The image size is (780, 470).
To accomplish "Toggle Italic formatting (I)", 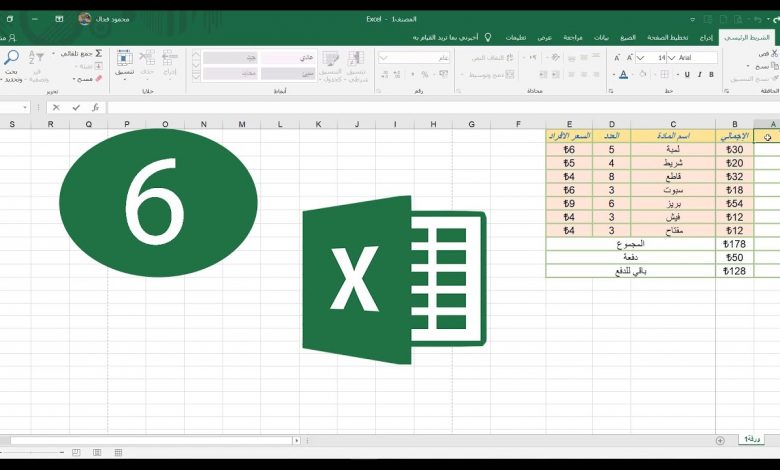I will tap(699, 75).
